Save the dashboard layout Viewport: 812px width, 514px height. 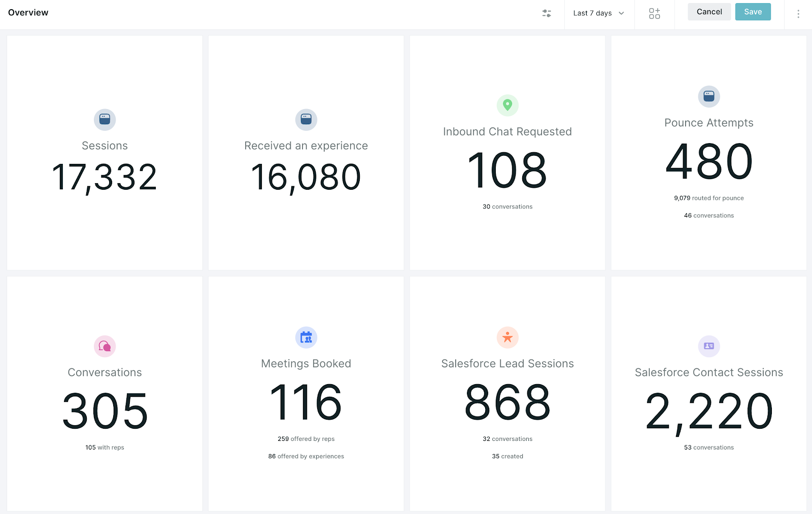tap(753, 12)
